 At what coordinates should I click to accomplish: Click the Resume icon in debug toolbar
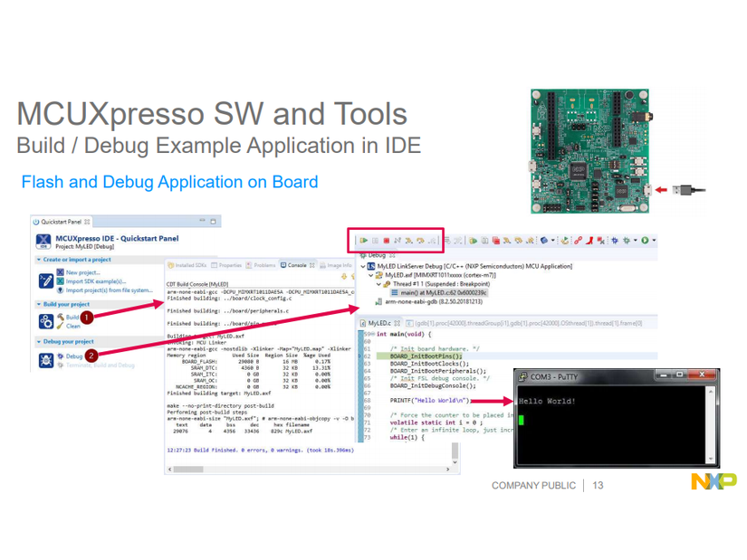pos(364,241)
